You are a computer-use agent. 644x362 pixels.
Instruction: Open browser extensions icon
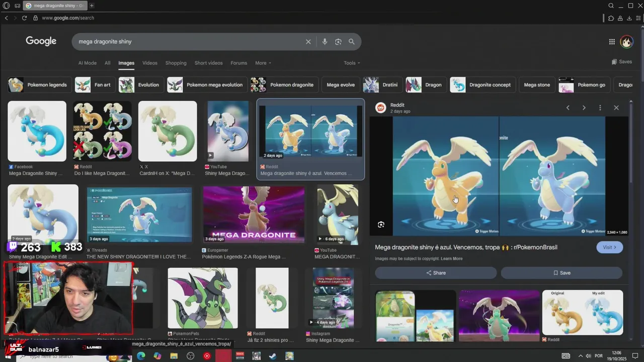point(611,18)
